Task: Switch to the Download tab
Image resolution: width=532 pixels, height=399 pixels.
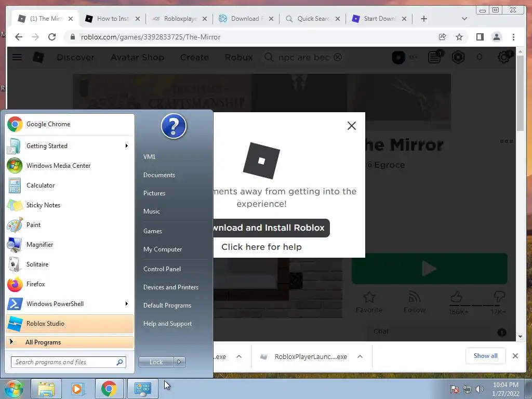Action: coord(246,19)
